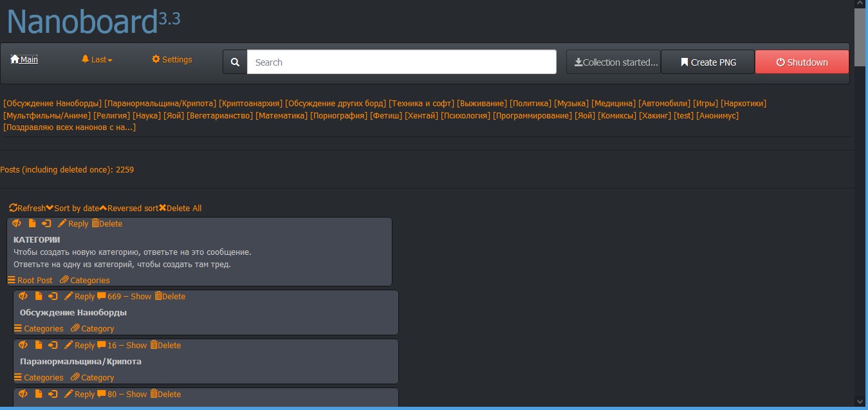Toggle the eye icon on the post with 80 replies
Screen dimensions: 868x410
23,394
